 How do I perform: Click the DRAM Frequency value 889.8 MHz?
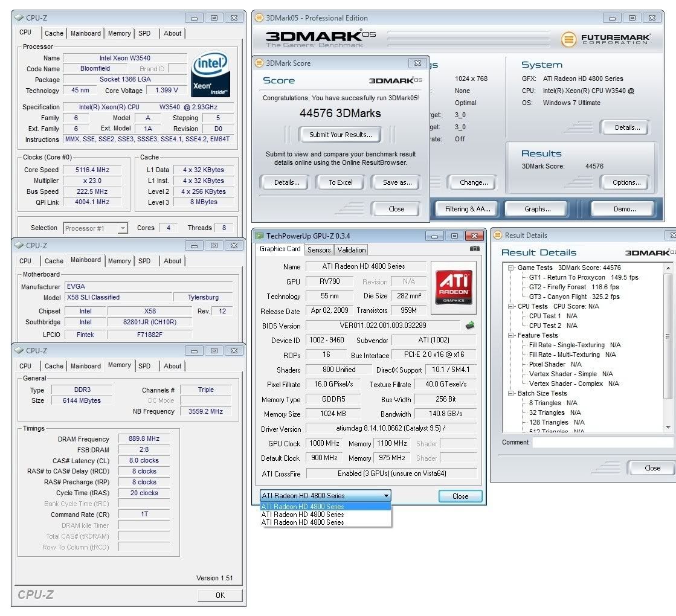pyautogui.click(x=144, y=439)
